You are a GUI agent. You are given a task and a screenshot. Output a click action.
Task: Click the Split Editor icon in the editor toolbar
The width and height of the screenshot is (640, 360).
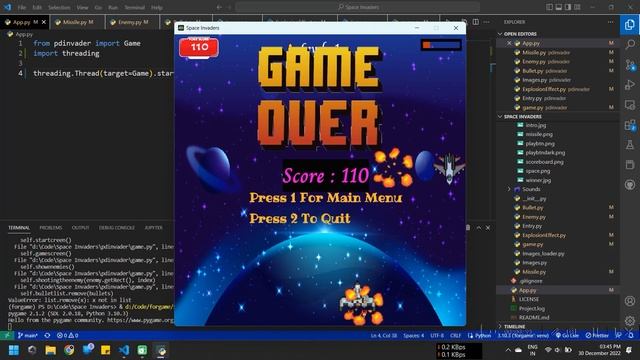[x=476, y=22]
